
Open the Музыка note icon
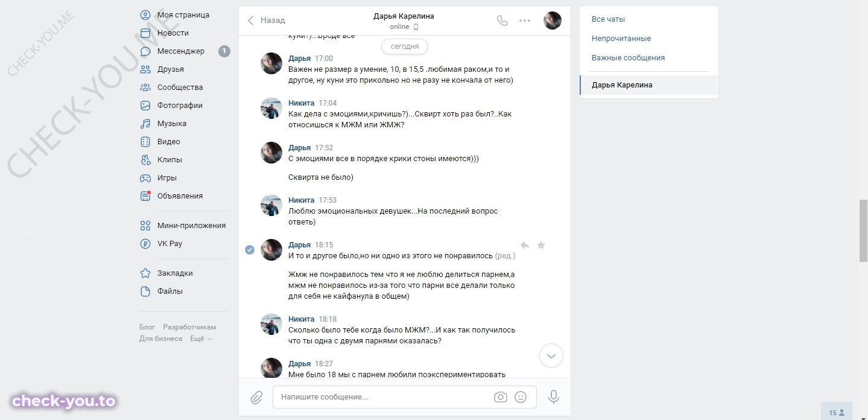pos(145,124)
